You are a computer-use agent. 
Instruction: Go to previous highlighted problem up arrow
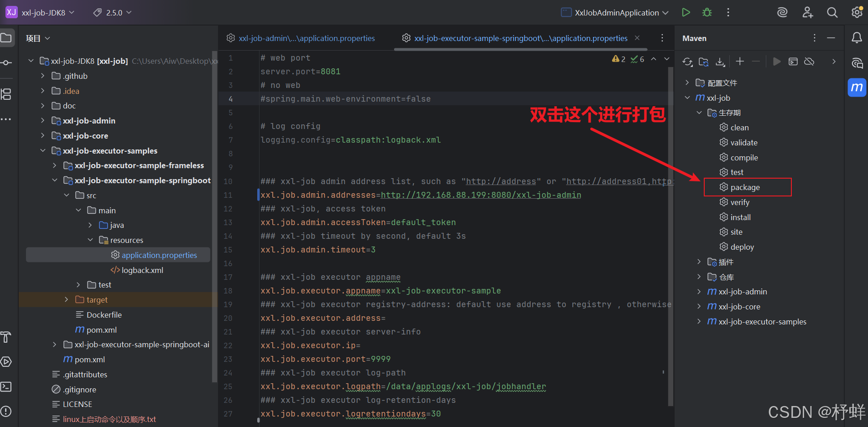pyautogui.click(x=654, y=59)
